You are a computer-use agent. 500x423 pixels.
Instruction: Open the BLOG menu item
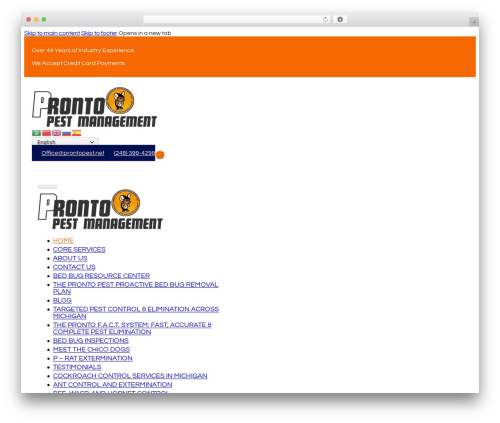(x=62, y=300)
